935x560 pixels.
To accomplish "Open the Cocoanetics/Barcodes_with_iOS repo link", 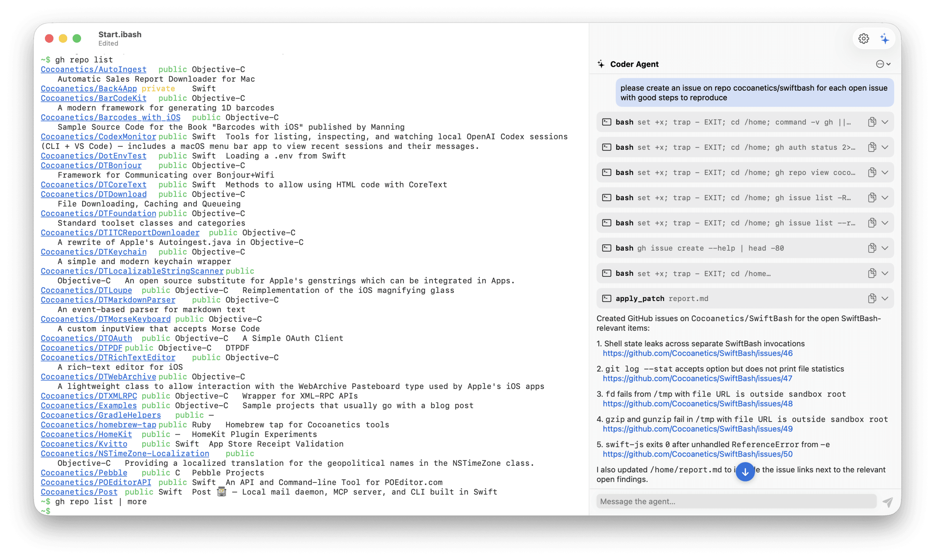I will (111, 117).
